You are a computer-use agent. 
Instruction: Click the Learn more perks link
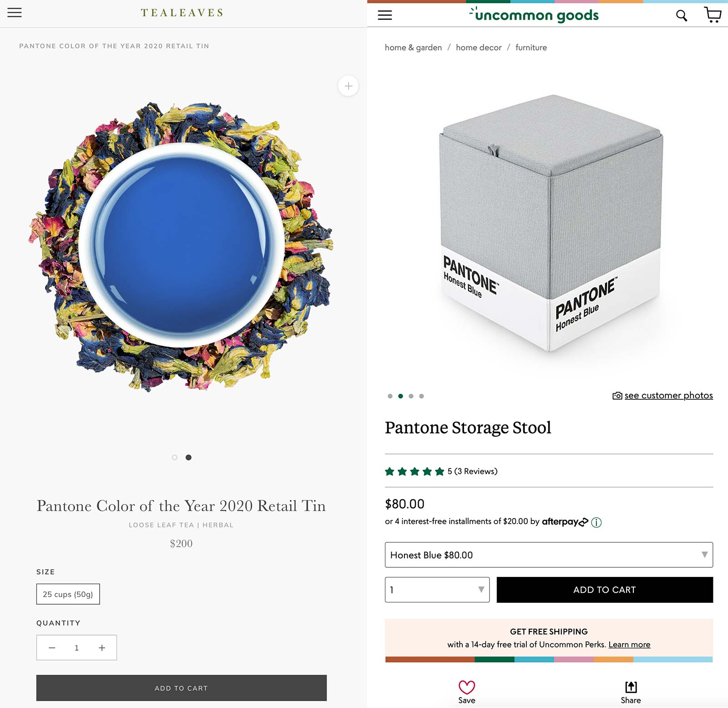pyautogui.click(x=629, y=645)
